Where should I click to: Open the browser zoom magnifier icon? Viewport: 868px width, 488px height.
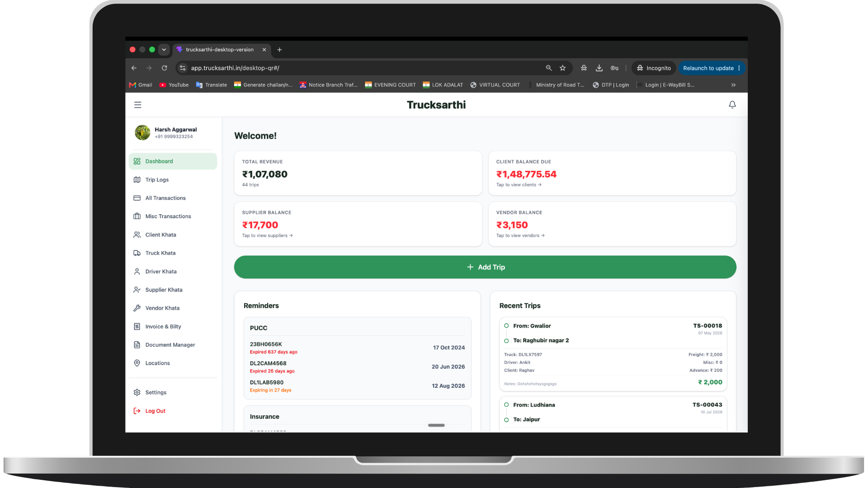pyautogui.click(x=549, y=68)
